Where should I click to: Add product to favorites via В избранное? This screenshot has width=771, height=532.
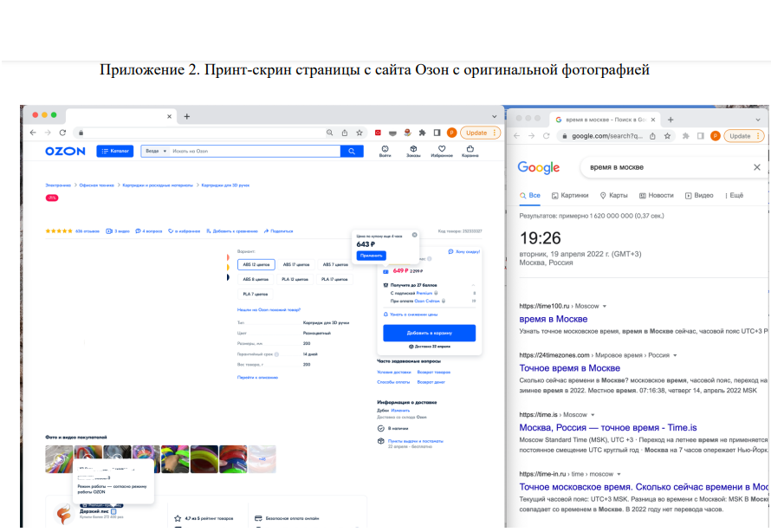pos(185,231)
